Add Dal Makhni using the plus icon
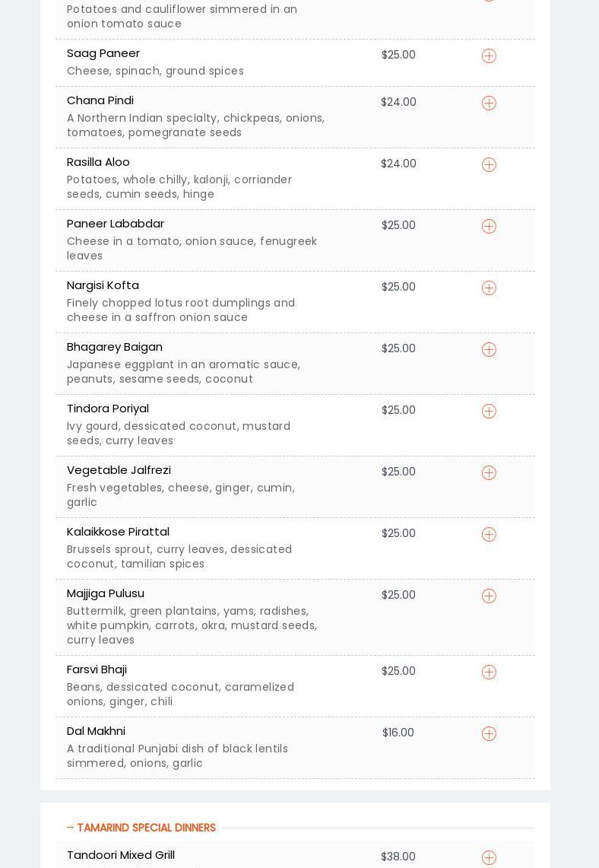 (489, 734)
